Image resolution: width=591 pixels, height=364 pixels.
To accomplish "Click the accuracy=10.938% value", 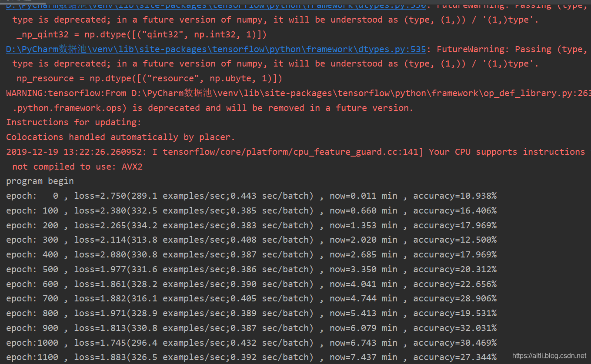I will point(455,196).
